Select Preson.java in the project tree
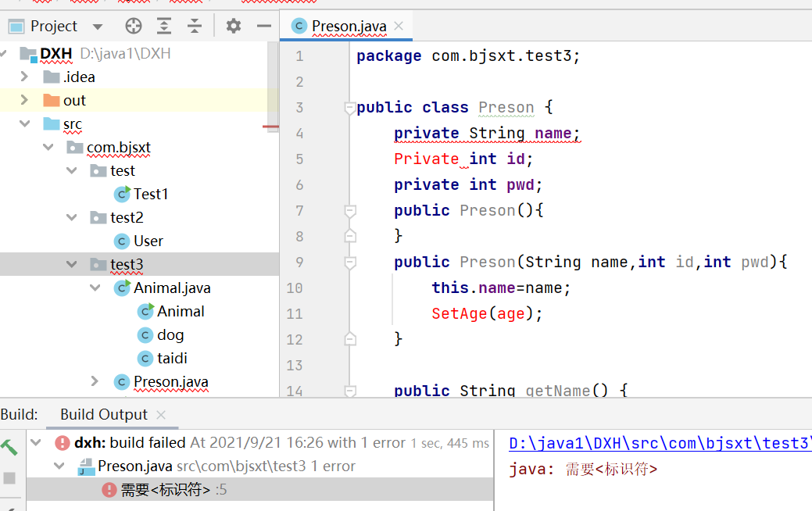812x511 pixels. coord(171,382)
